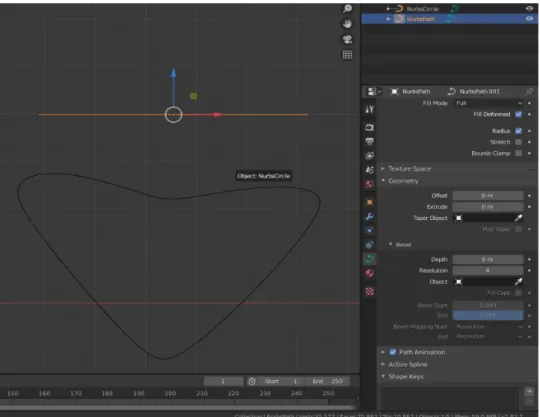Click the Bevel Start factor slider
Screen dimensions: 540x417
pyautogui.click(x=488, y=305)
